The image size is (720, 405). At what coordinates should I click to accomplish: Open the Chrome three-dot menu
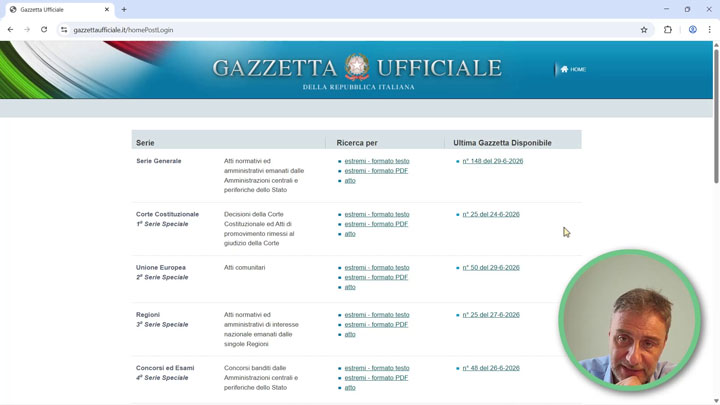coord(709,29)
